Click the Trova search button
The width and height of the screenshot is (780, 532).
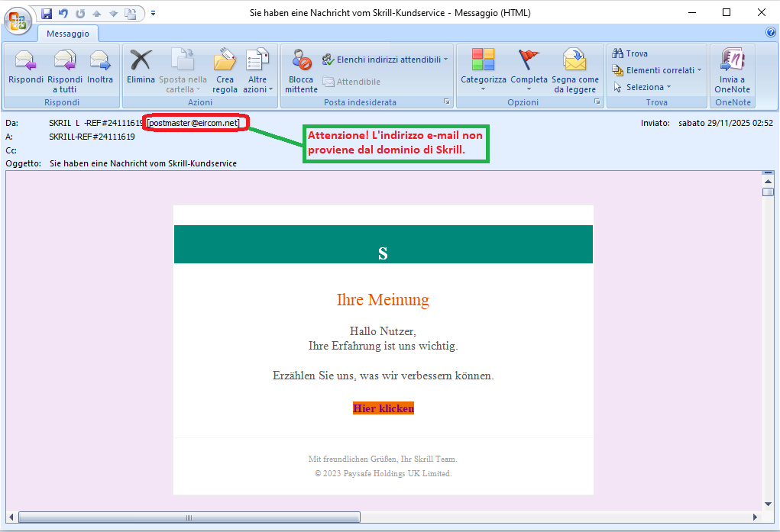click(x=630, y=53)
